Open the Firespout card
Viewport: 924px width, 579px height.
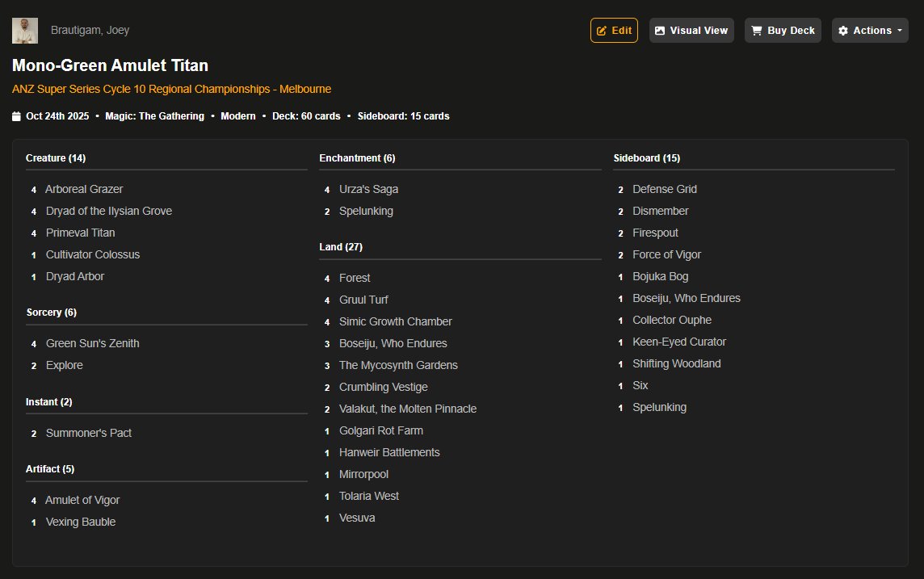tap(655, 233)
